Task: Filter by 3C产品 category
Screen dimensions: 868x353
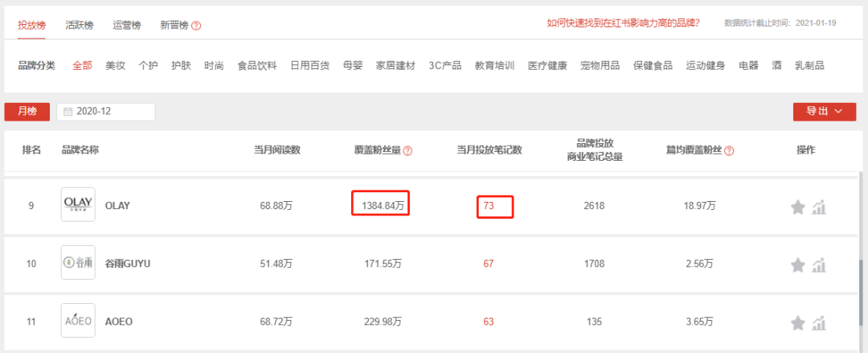Action: [x=445, y=66]
